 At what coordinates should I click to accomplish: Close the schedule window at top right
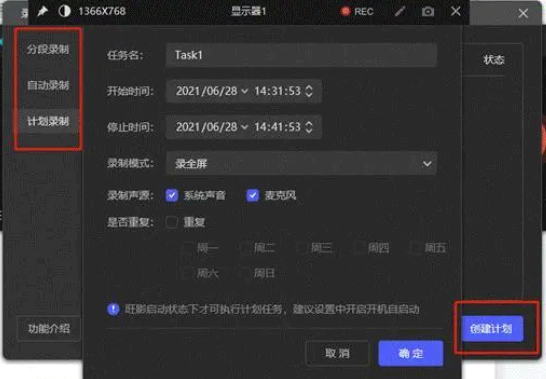click(523, 14)
